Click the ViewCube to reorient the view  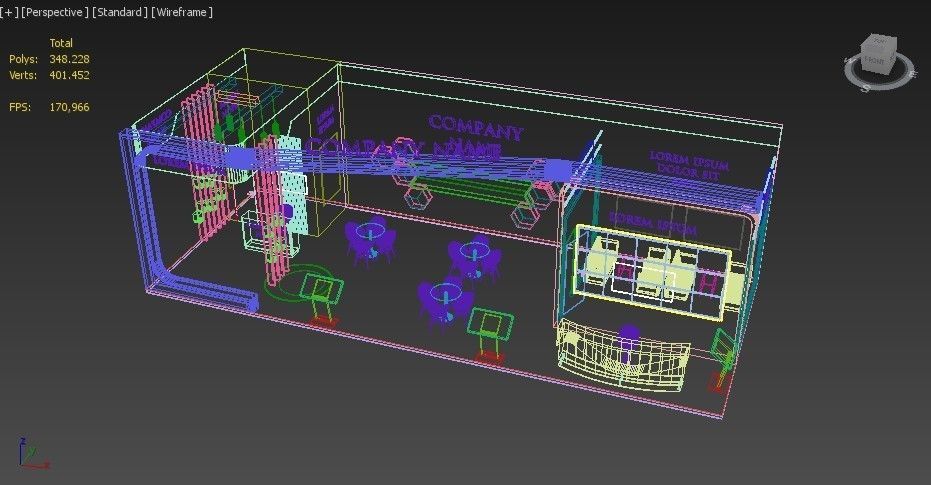[879, 55]
